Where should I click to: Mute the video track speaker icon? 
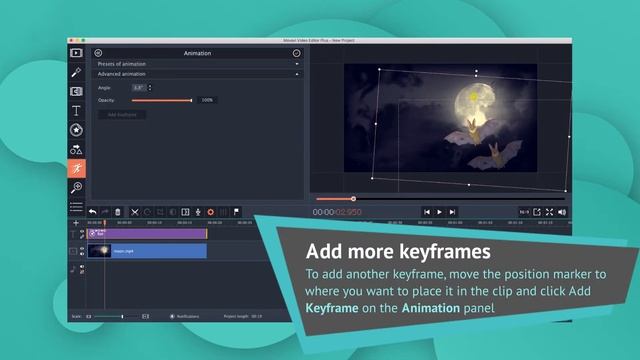82,254
